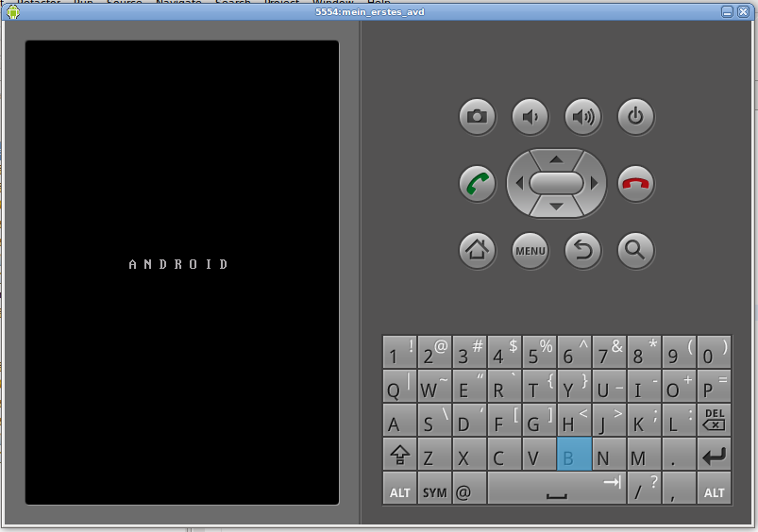
Task: Click the green call button
Action: point(477,183)
